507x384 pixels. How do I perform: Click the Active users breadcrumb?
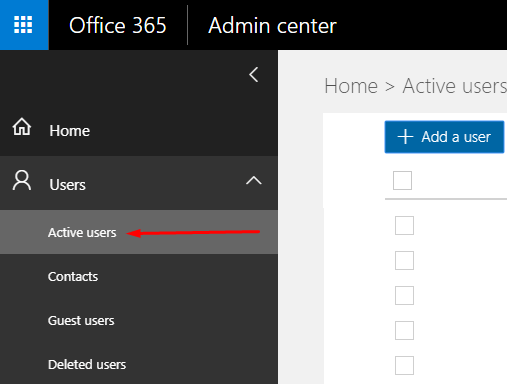[454, 86]
